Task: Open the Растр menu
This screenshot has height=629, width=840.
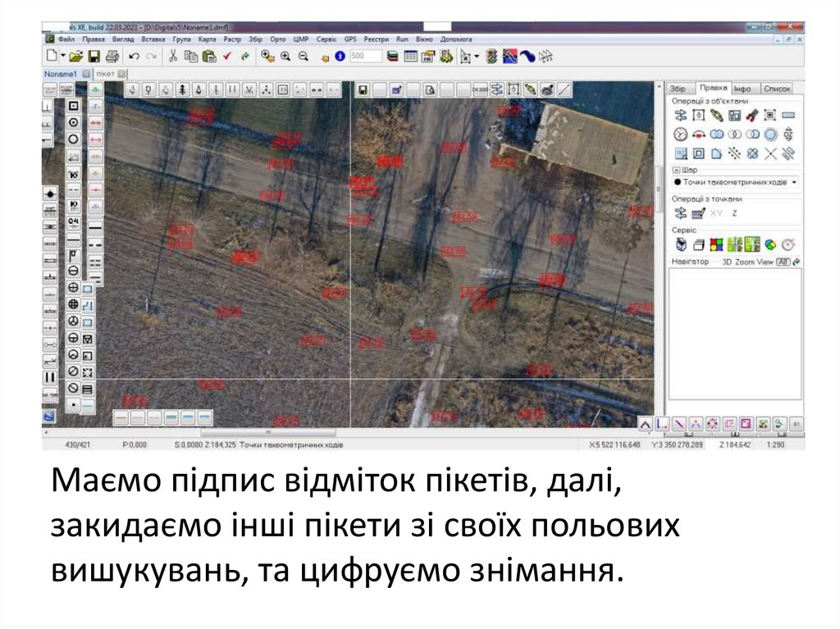Action: (232, 39)
